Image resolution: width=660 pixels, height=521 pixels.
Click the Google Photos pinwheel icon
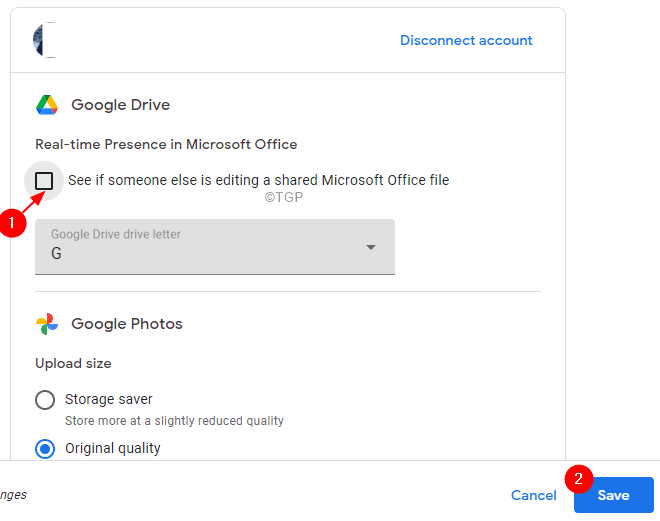(x=47, y=324)
